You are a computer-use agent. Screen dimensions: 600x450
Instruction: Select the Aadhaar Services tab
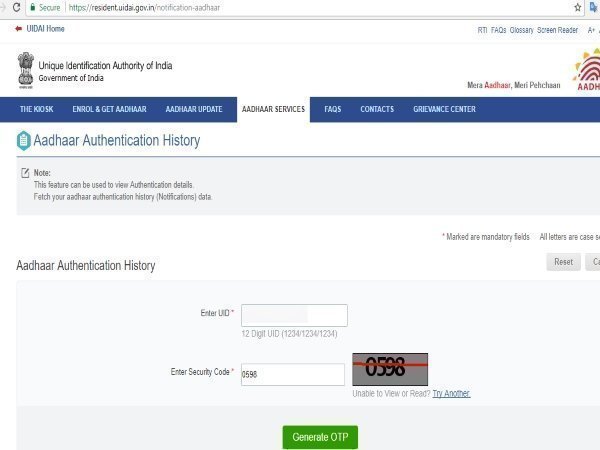point(273,109)
